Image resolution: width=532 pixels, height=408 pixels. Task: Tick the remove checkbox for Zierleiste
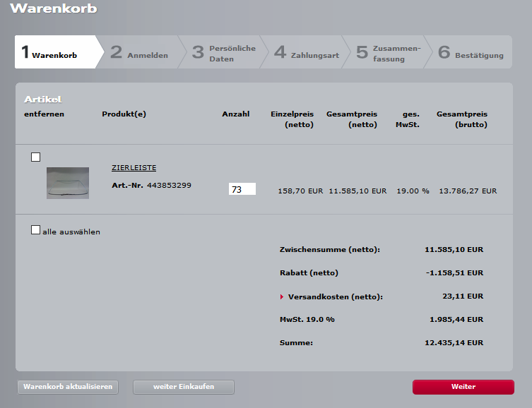pos(36,157)
